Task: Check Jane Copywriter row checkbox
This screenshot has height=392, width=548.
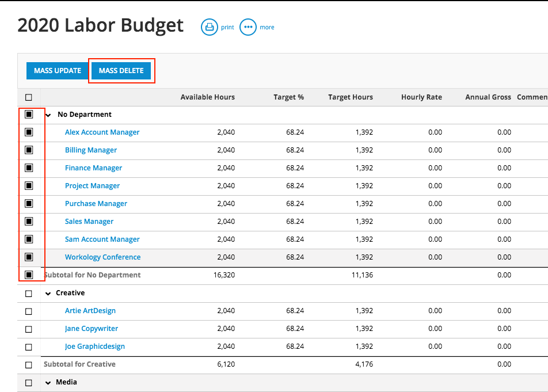Action: tap(29, 329)
